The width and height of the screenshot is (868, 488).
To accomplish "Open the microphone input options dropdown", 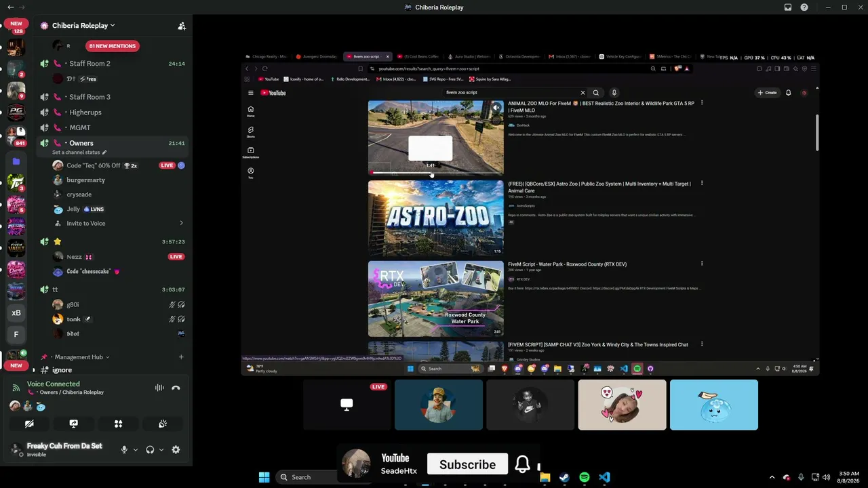I will 135,450.
